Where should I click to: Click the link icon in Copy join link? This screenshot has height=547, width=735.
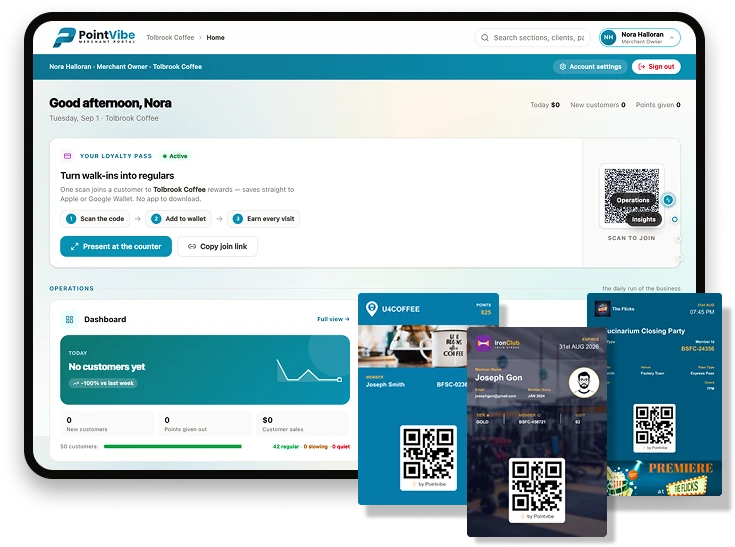tap(192, 246)
